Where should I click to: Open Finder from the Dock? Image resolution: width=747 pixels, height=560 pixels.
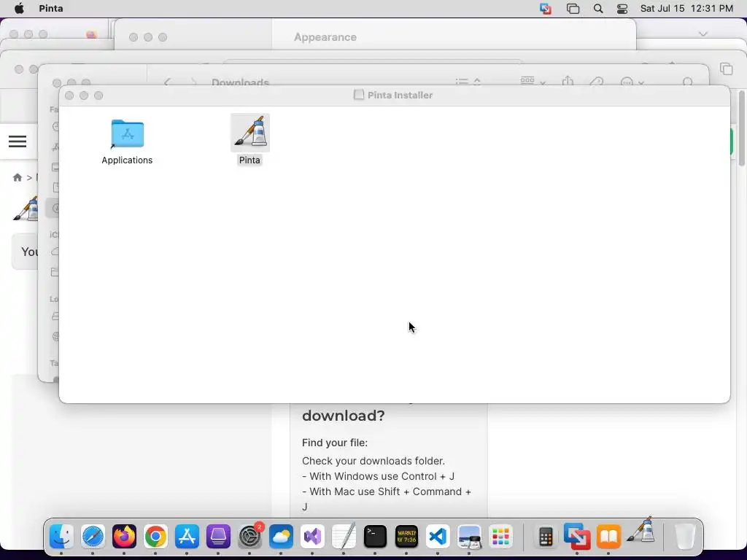tap(61, 537)
